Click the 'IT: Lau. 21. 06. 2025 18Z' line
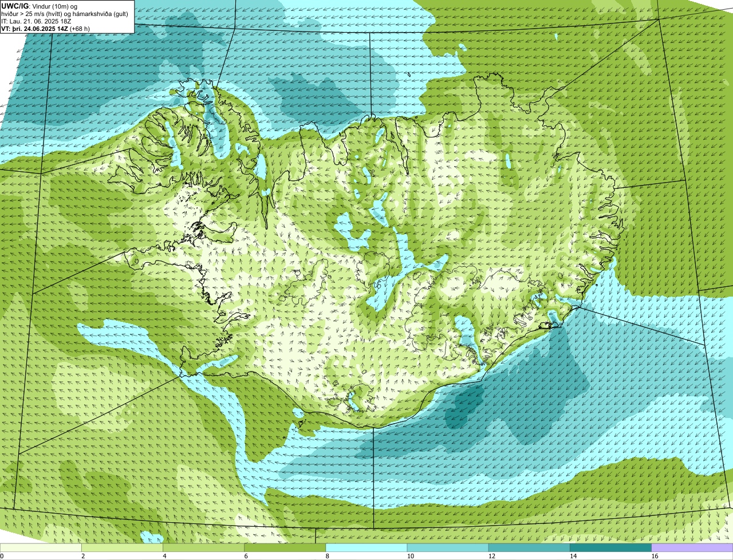This screenshot has height=560, width=733. click(37, 21)
